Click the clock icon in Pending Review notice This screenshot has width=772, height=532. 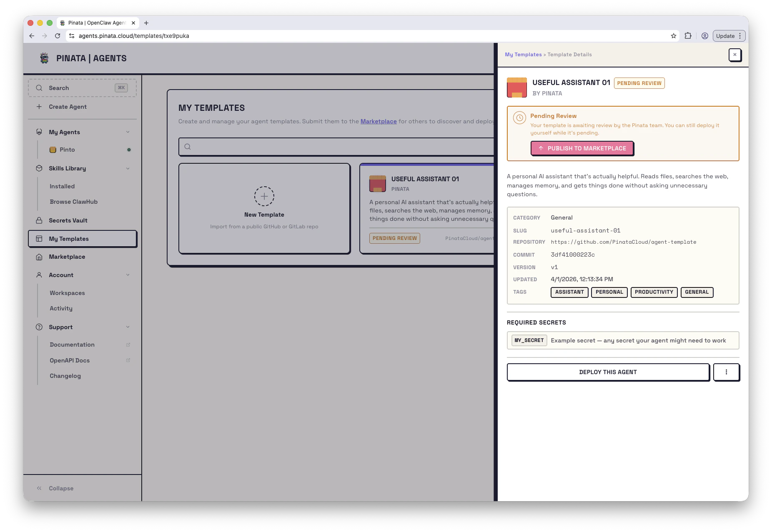pyautogui.click(x=519, y=118)
